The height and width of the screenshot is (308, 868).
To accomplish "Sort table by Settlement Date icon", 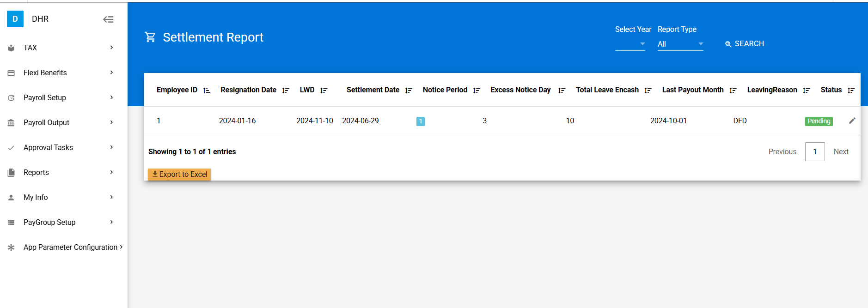I will coord(409,91).
